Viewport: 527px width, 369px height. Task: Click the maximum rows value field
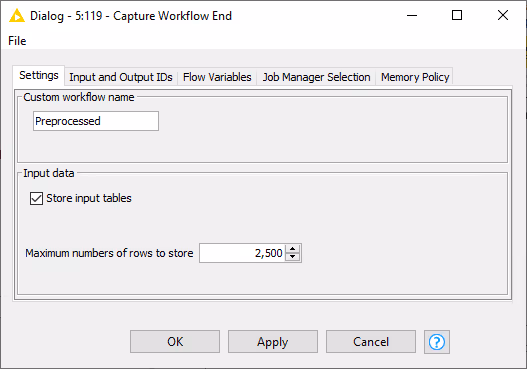click(x=242, y=253)
